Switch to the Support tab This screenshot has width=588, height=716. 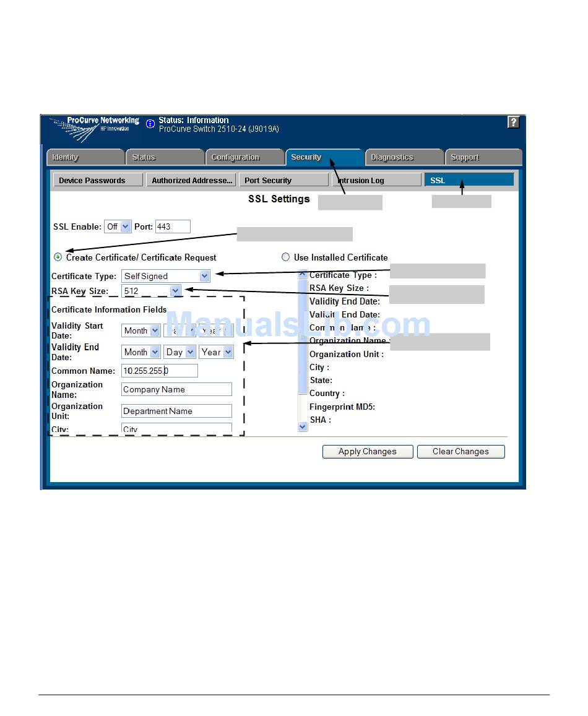click(x=484, y=157)
